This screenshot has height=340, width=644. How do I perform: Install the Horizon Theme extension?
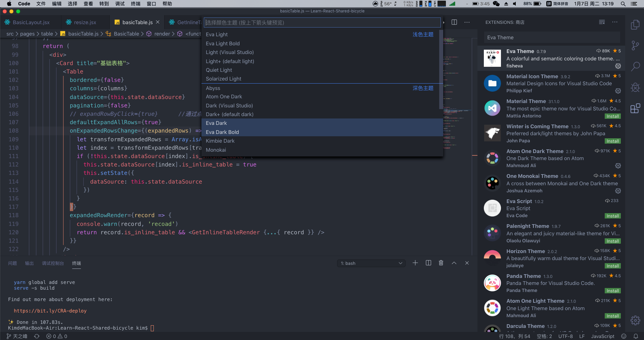point(612,266)
